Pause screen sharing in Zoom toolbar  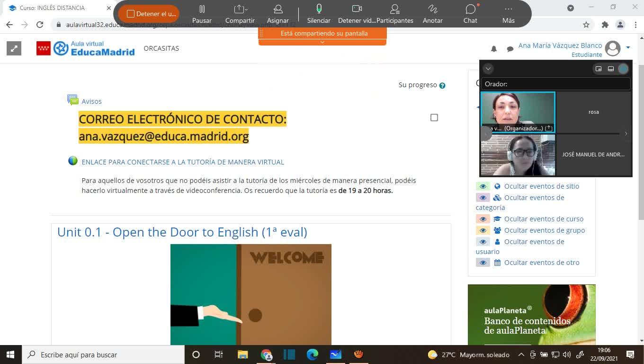tap(202, 14)
